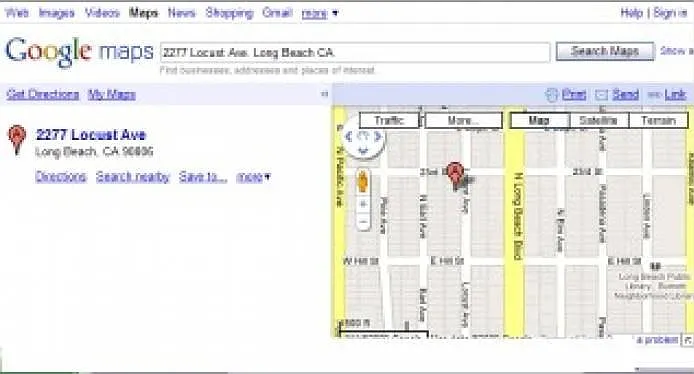Image resolution: width=694 pixels, height=374 pixels.
Task: Zoom in with the plus button
Action: point(363,204)
